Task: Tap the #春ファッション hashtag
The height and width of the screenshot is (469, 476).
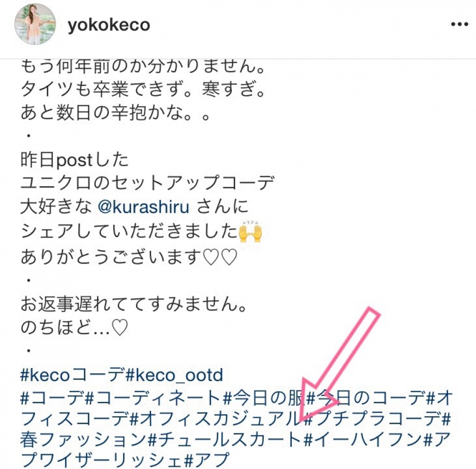Action: tap(84, 439)
